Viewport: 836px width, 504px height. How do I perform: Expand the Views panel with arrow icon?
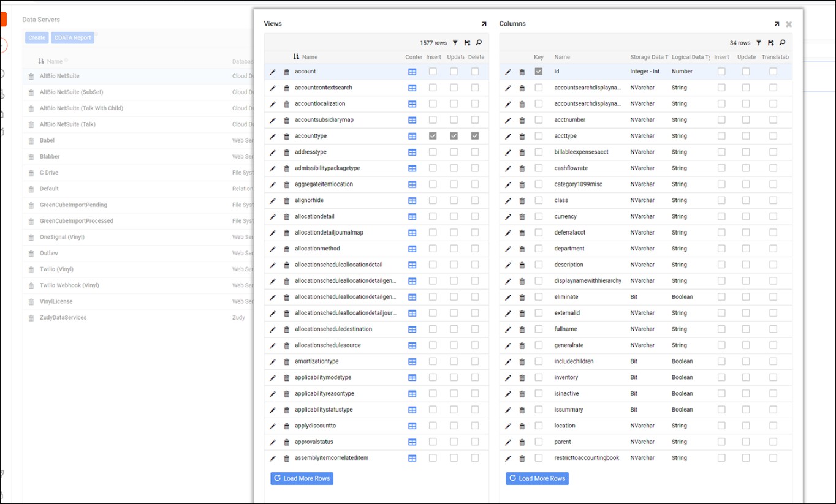point(484,24)
